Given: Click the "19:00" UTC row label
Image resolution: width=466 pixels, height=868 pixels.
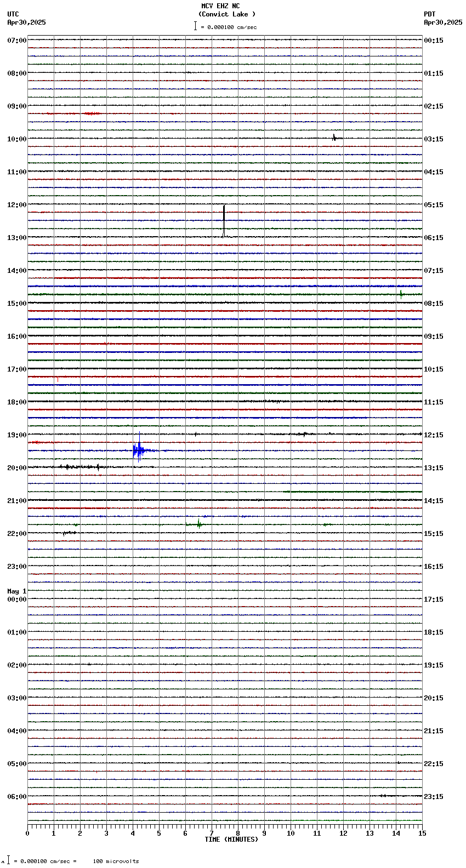Looking at the screenshot, I should 17,435.
